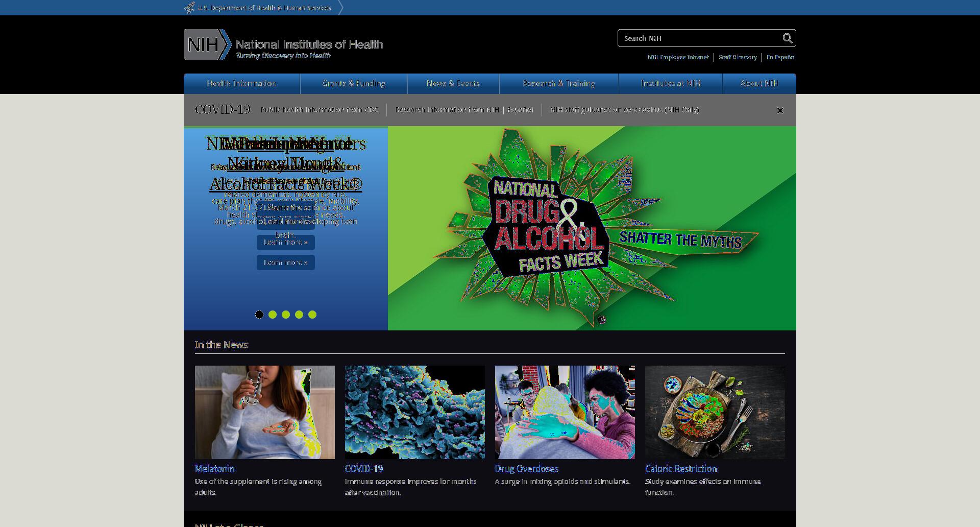This screenshot has width=980, height=527.
Task: Open the Research & Training menu
Action: click(x=559, y=84)
